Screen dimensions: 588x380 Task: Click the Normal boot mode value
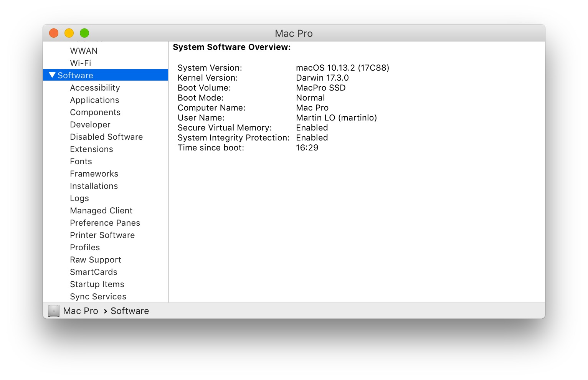coord(311,98)
